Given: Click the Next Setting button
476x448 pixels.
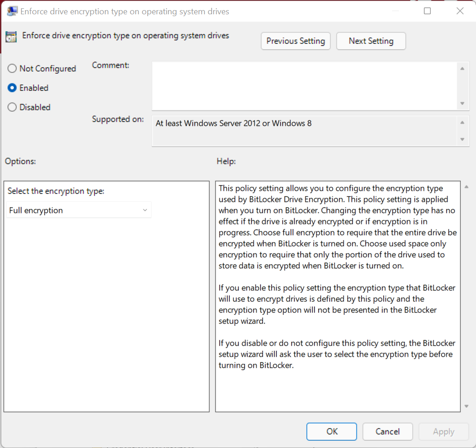Looking at the screenshot, I should click(371, 41).
